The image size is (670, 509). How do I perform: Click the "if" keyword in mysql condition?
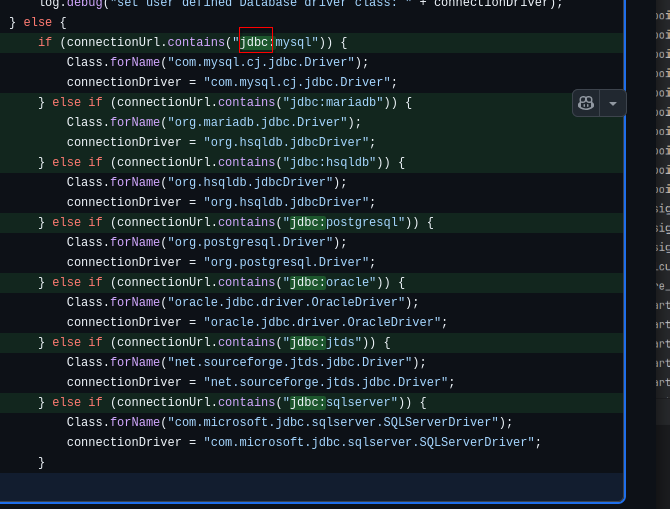click(45, 42)
